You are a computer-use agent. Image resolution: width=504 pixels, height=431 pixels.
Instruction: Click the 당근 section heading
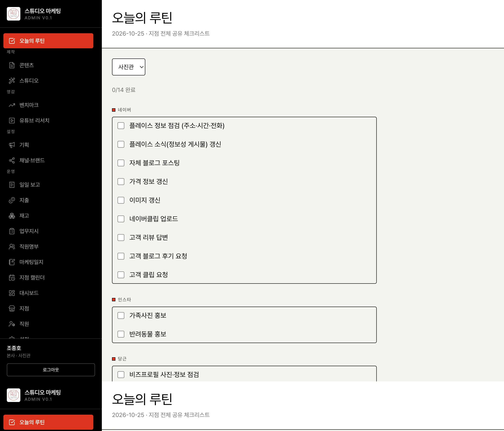(x=122, y=359)
